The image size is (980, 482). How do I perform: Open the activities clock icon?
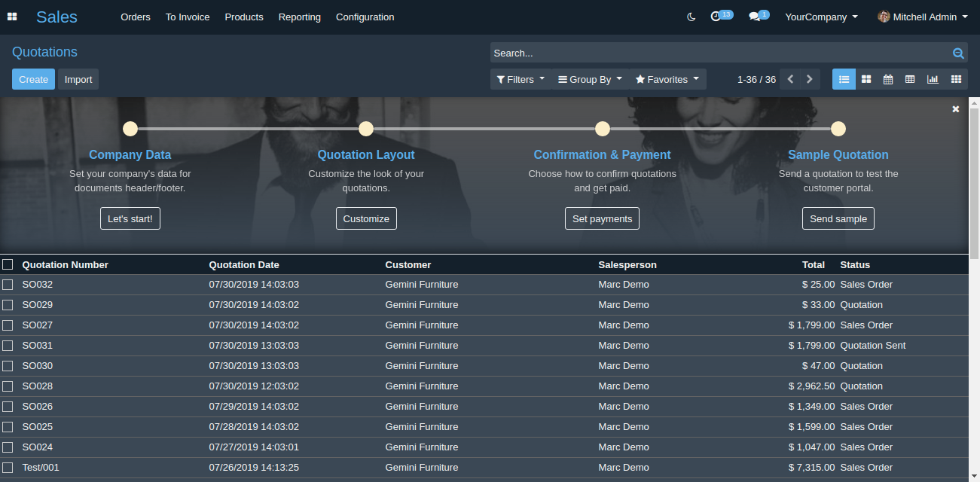click(x=716, y=17)
